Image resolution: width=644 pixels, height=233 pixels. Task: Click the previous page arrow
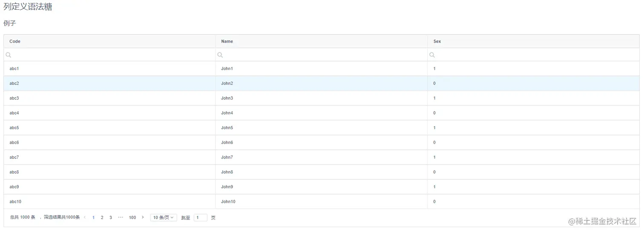84,217
